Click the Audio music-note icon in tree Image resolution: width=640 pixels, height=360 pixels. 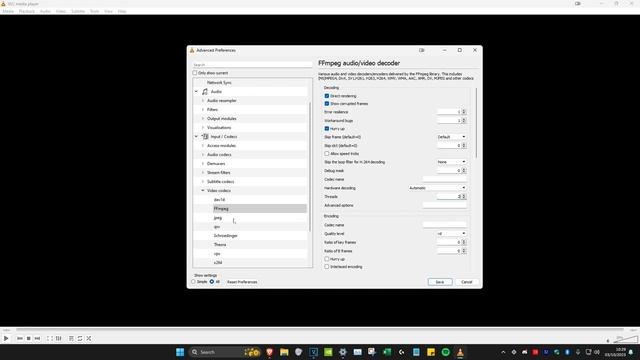click(205, 91)
